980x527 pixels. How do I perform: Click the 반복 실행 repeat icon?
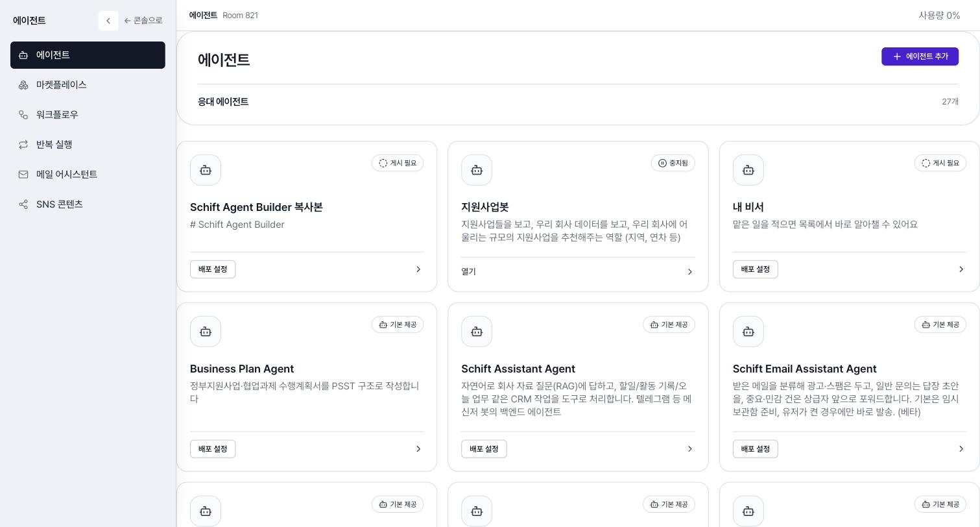pos(23,145)
